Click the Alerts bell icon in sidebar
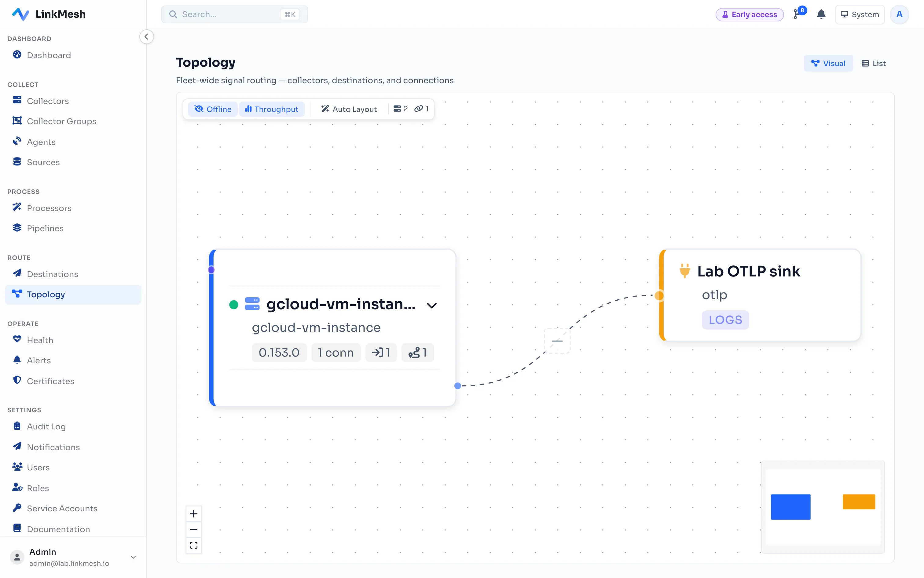 click(x=17, y=360)
